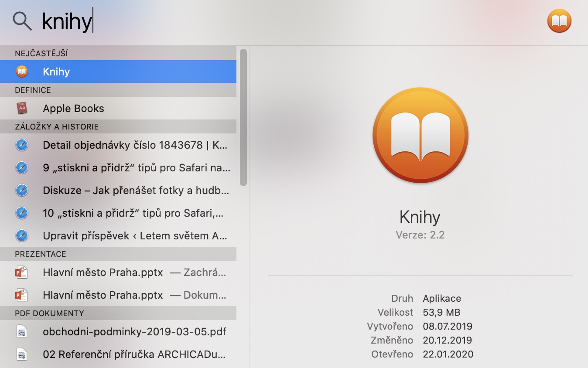Click the "Velikost" label in the preview
Screen dimensions: 588x368
pos(395,312)
